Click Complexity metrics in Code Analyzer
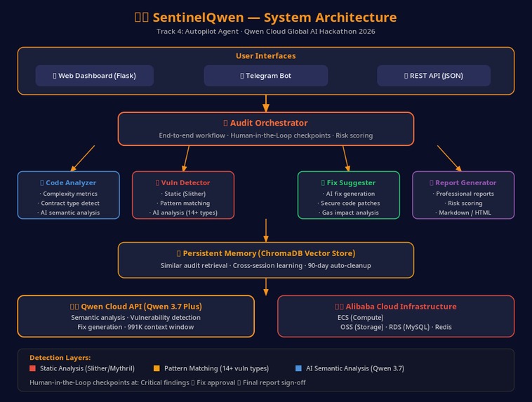Screen dimensions: 532x402 69,194
